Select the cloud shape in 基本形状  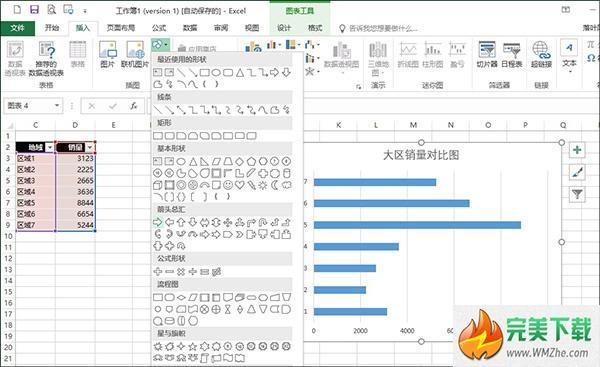coord(287,185)
